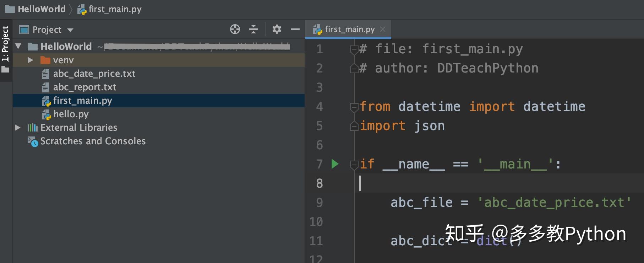Fold the comment block at line 1
The width and height of the screenshot is (644, 263).
[x=354, y=49]
